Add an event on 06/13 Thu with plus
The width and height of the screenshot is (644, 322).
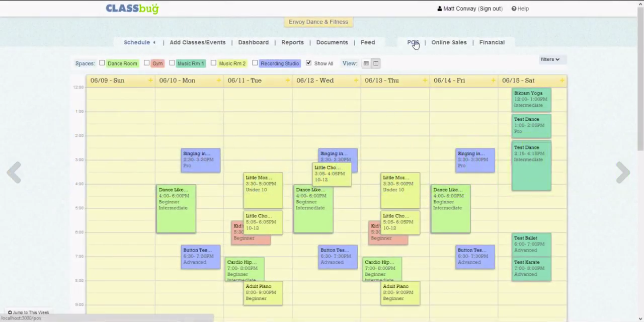(x=425, y=80)
